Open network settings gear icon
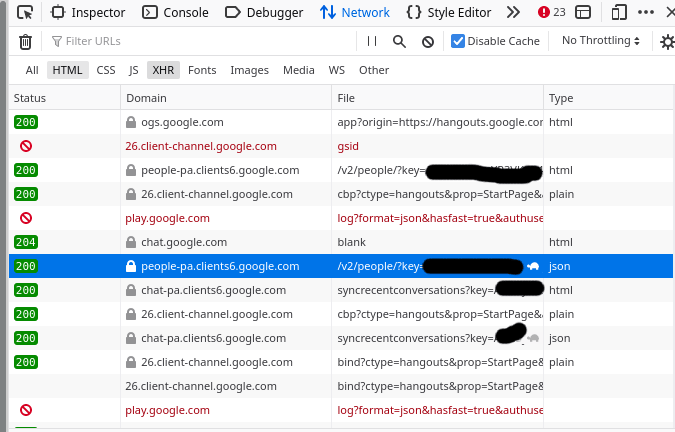The height and width of the screenshot is (432, 675). coord(667,41)
